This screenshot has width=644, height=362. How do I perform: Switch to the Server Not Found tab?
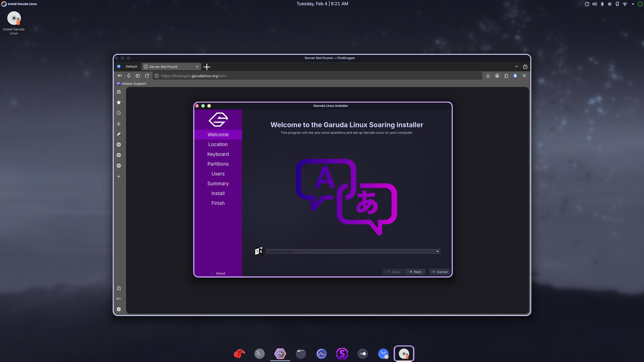pos(172,67)
